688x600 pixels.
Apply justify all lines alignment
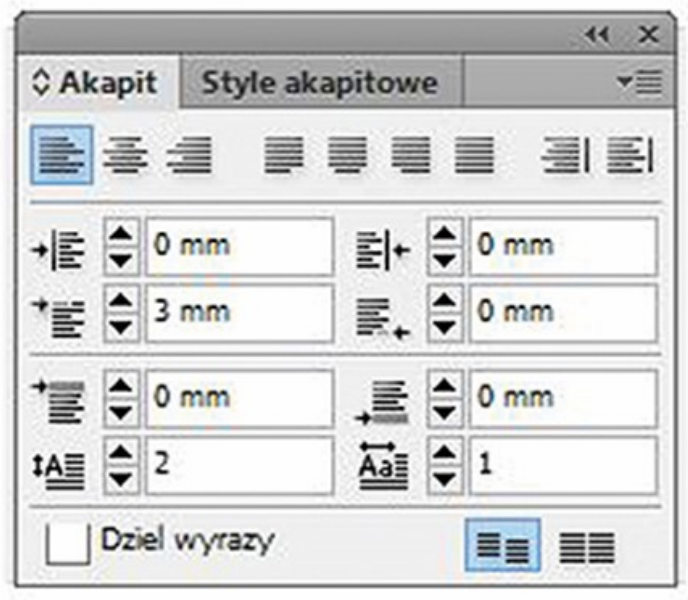coord(473,156)
